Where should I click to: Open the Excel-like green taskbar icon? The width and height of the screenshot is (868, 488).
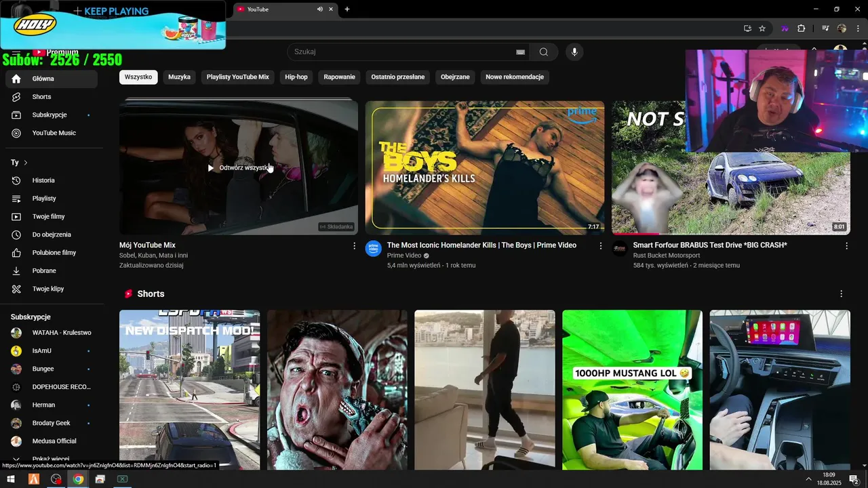122,479
